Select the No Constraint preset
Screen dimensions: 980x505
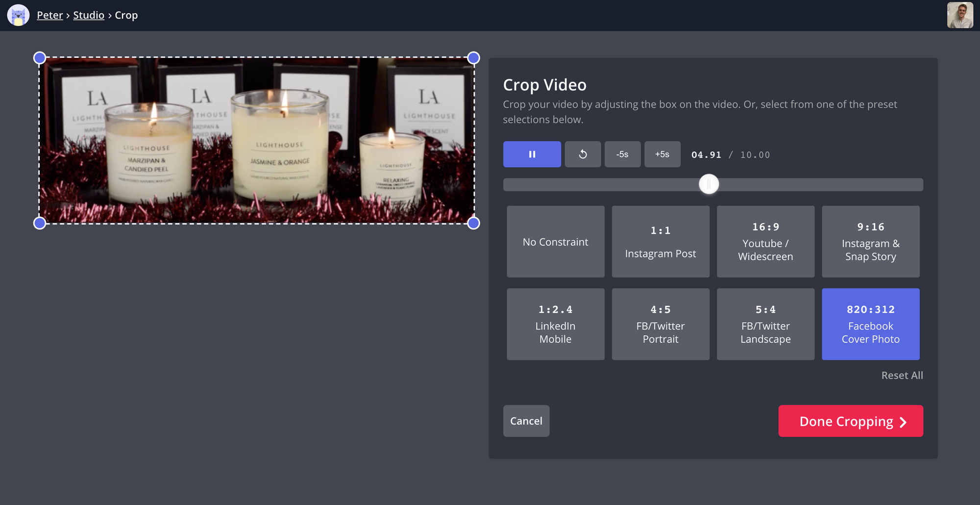555,242
